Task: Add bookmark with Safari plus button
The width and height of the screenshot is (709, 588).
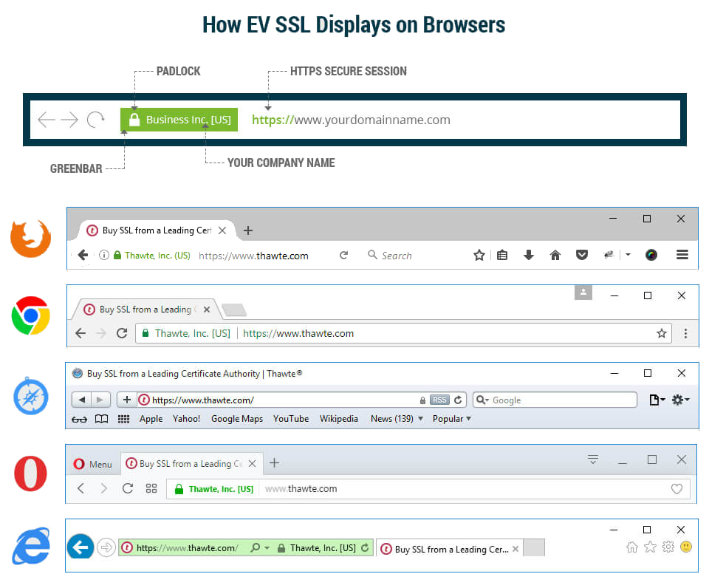Action: [126, 400]
